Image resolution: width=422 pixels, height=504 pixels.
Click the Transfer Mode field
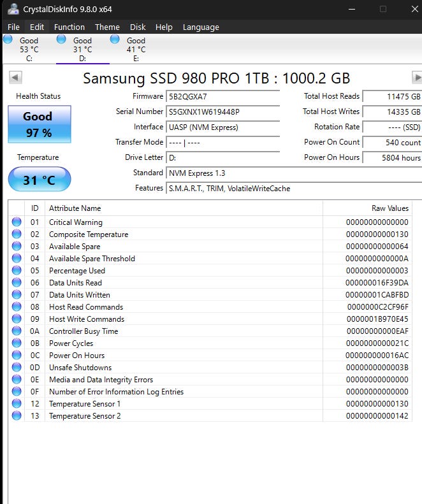(223, 142)
